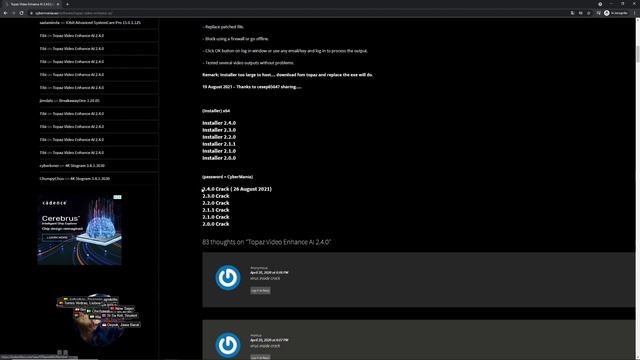This screenshot has width=640, height=360.
Task: Go back with the browser back arrow
Action: [x=6, y=13]
